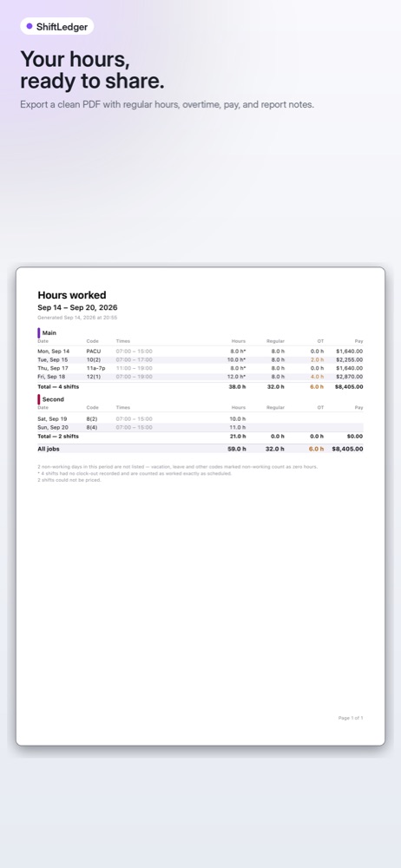Click the '8(2)' shift code
The image size is (401, 868).
point(92,419)
